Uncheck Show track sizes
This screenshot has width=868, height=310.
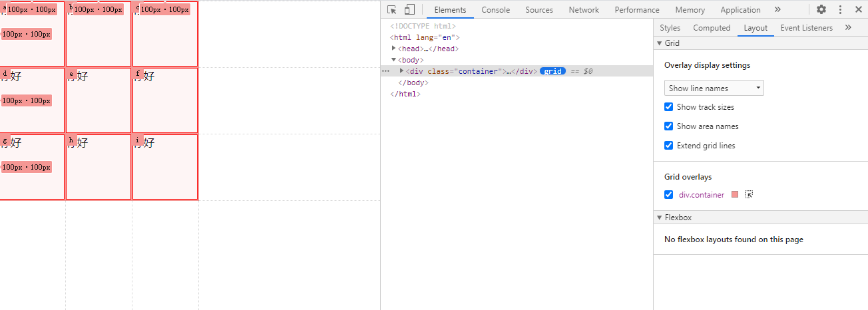point(669,107)
